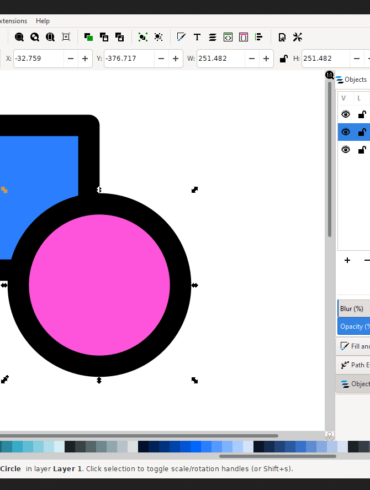Add a new layer with plus button
The height and width of the screenshot is (490, 370).
(x=347, y=260)
